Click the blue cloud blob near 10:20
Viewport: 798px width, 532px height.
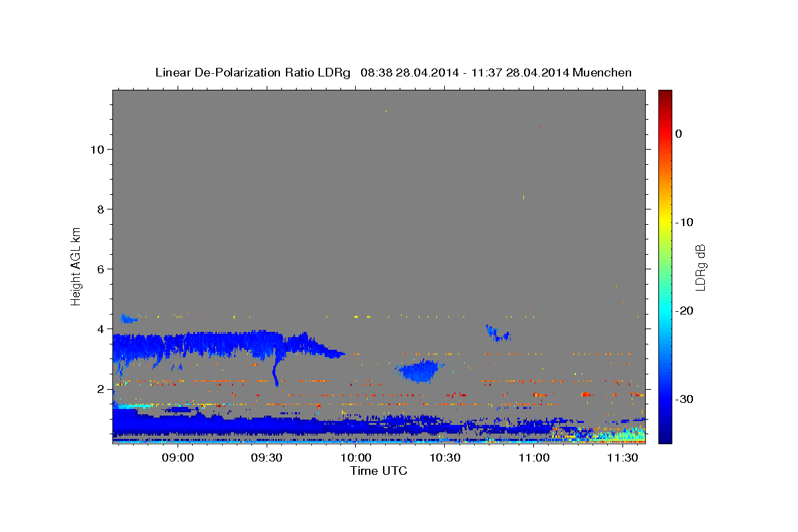coord(419,371)
